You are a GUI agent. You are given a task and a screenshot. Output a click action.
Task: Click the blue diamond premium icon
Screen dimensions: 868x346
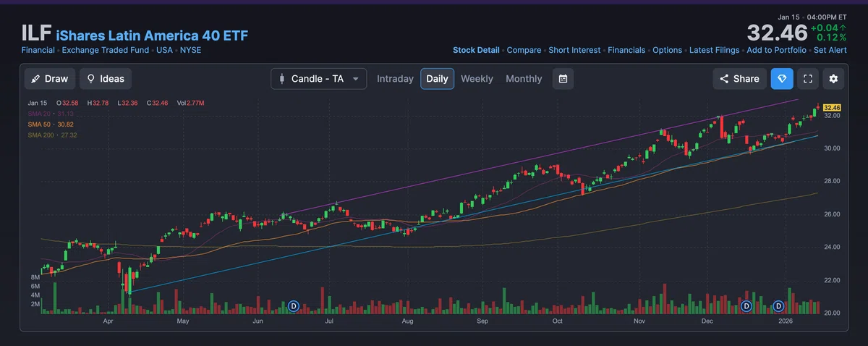pyautogui.click(x=782, y=79)
